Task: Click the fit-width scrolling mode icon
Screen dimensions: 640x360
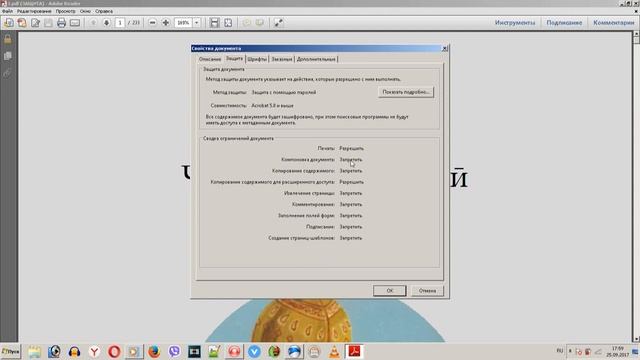Action: pyautogui.click(x=214, y=23)
